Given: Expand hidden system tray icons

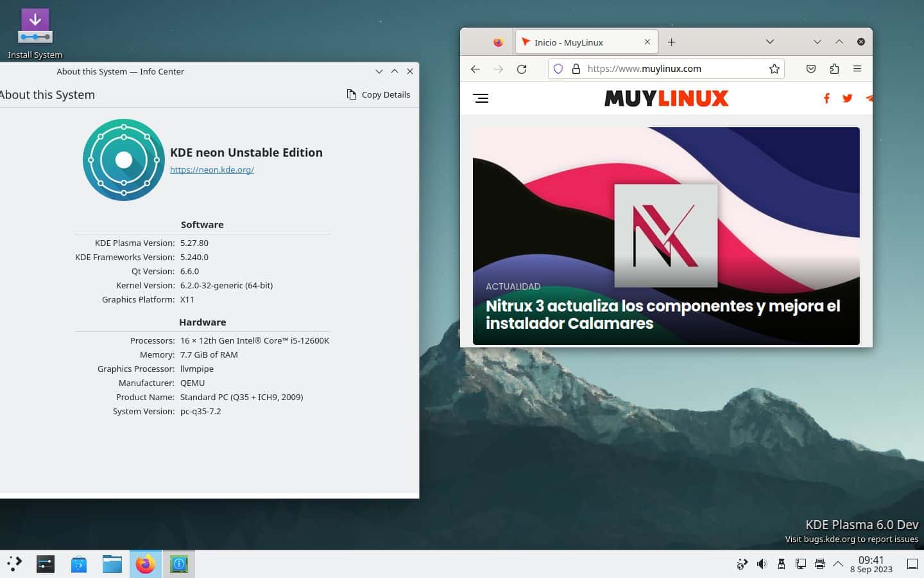Looking at the screenshot, I should pos(838,564).
